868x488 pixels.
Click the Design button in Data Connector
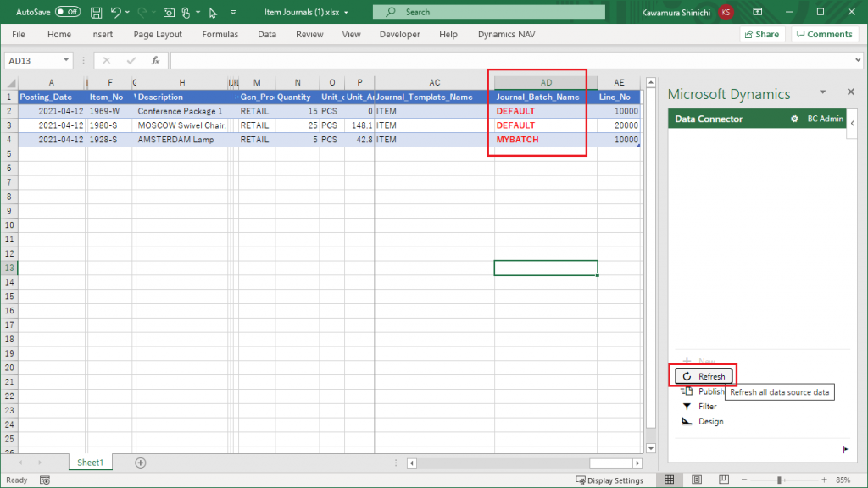pos(703,422)
